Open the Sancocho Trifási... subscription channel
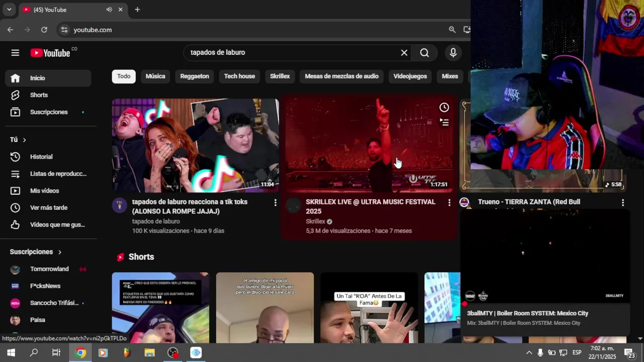 (x=48, y=303)
